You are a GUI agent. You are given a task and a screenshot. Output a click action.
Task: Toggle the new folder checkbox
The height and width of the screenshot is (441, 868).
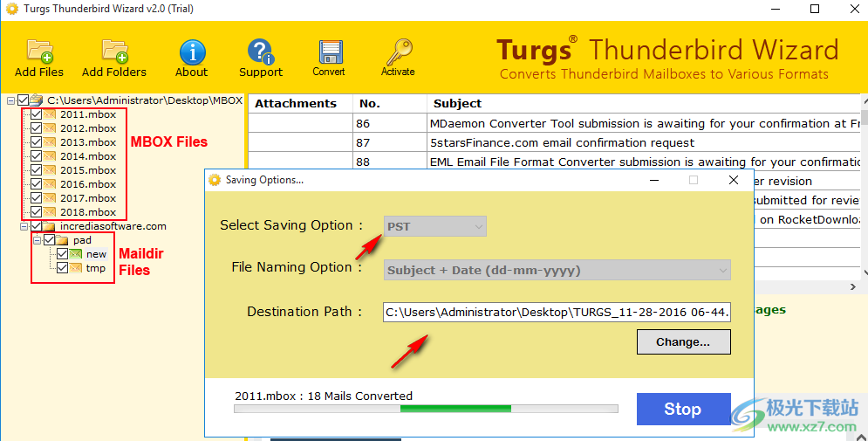[x=63, y=254]
